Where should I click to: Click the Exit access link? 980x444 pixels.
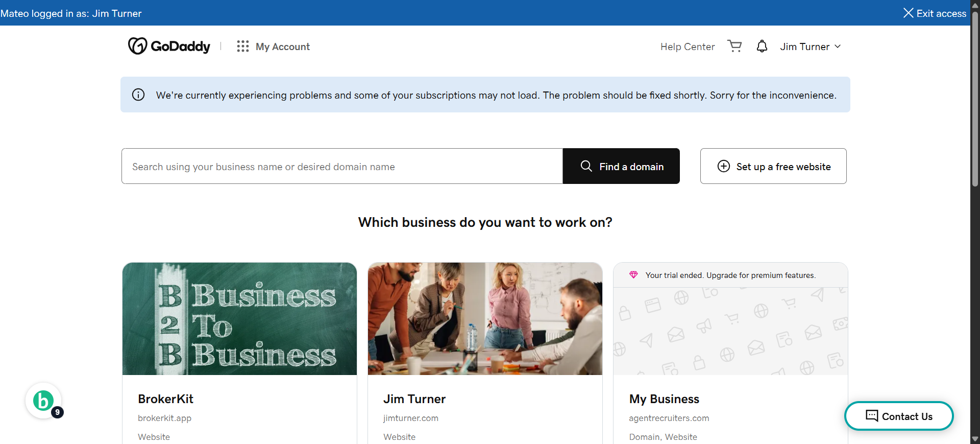pos(941,13)
